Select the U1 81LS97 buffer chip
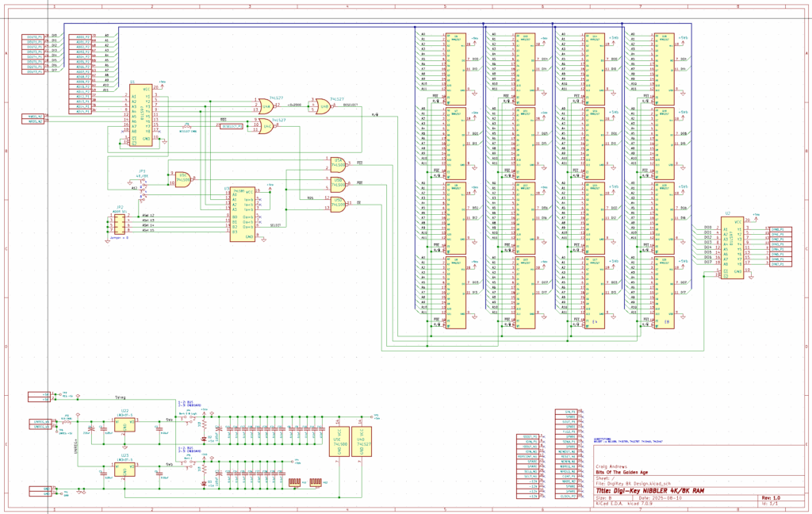The width and height of the screenshot is (812, 514). coord(140,116)
